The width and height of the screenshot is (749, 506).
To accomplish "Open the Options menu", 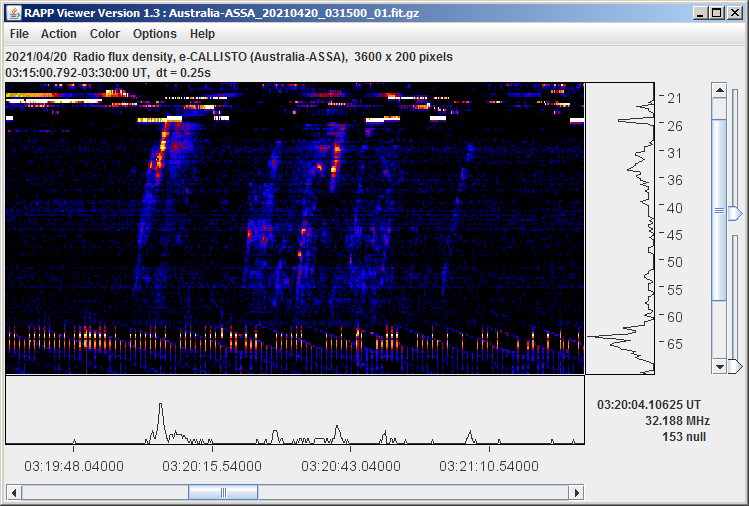I will [x=155, y=34].
